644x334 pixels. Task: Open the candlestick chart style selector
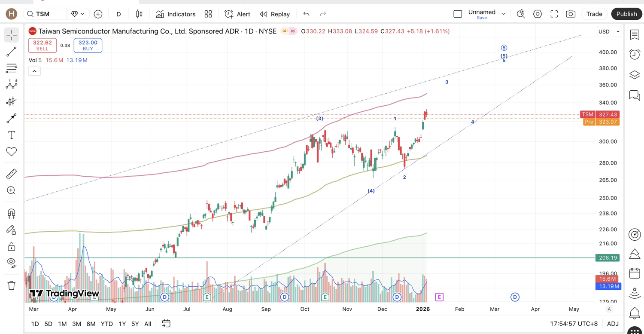coord(139,14)
